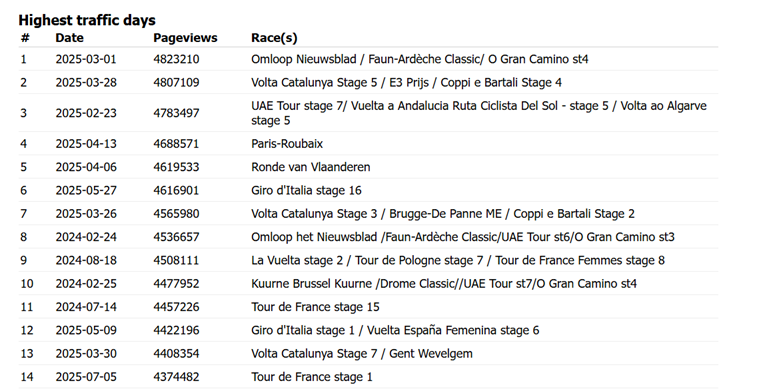
Task: Click the Tour de France stage 1 entry
Action: tap(311, 377)
